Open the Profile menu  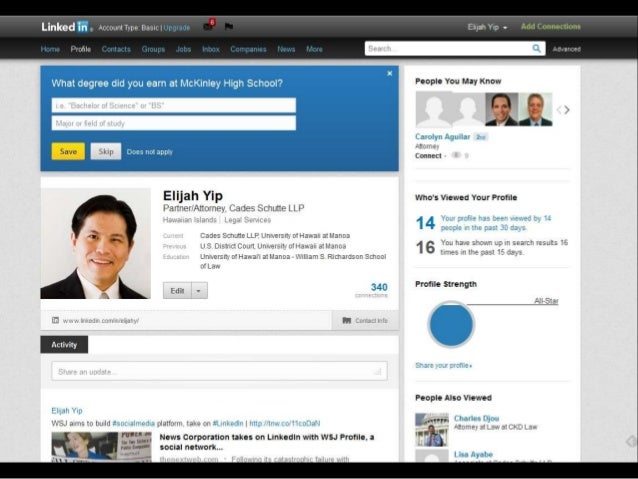click(x=81, y=49)
